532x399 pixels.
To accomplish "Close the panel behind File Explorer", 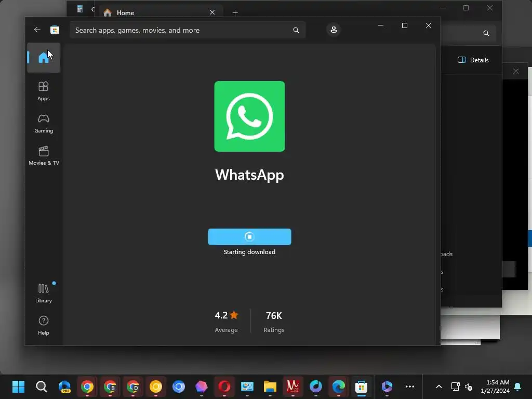I will point(516,71).
